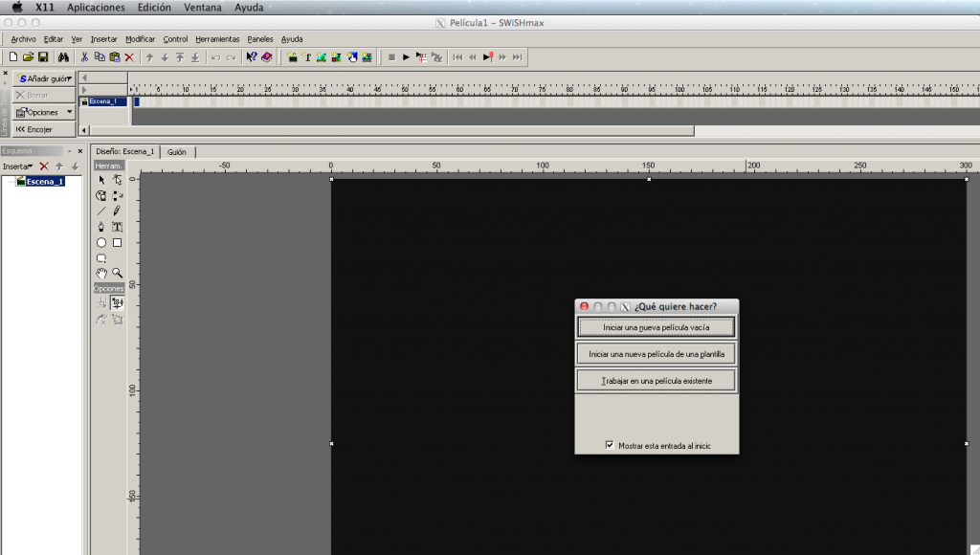Click the Stop playback button
This screenshot has width=980, height=555.
(391, 56)
